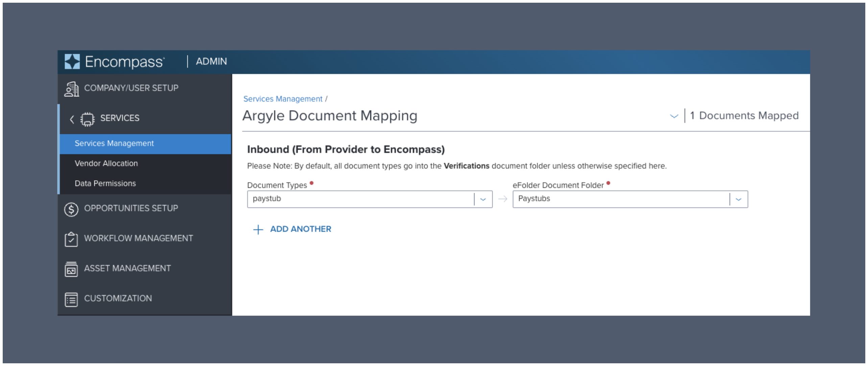Click the Customization document icon
868x366 pixels.
point(71,299)
